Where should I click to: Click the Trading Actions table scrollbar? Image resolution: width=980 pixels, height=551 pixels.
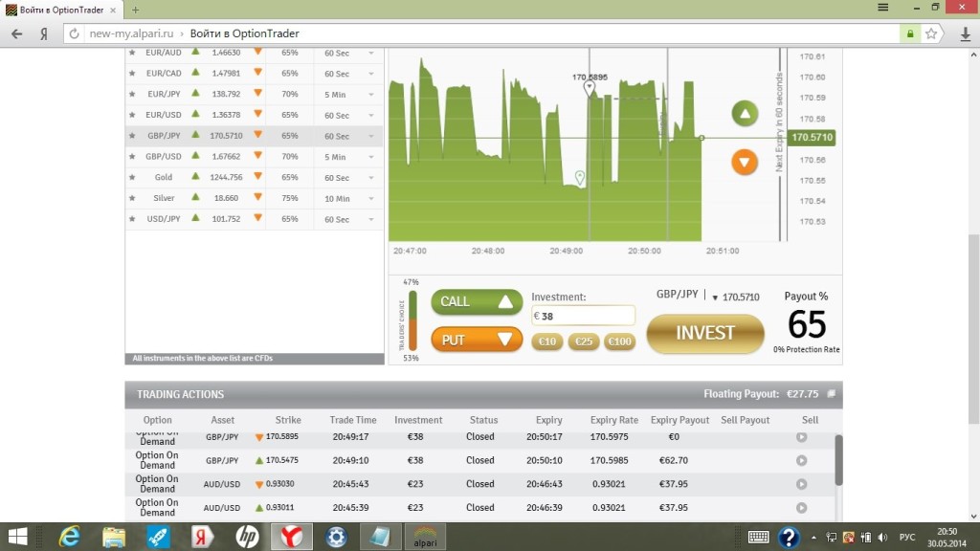[838, 460]
